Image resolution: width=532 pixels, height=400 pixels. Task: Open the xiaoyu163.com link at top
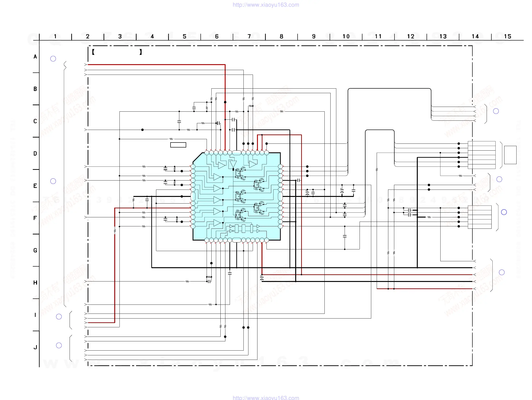(x=266, y=5)
